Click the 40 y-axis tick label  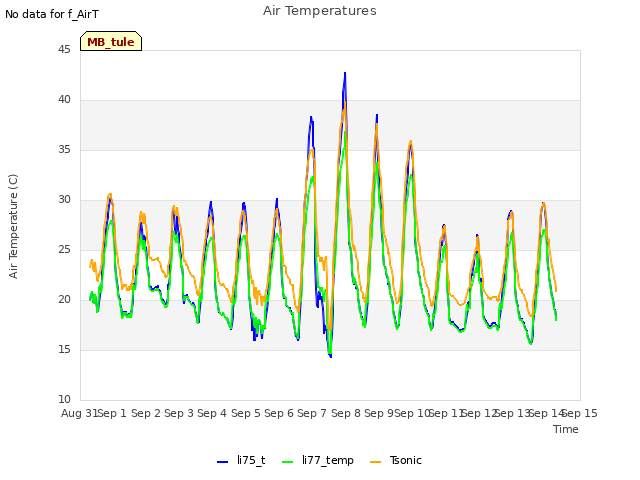tap(64, 100)
